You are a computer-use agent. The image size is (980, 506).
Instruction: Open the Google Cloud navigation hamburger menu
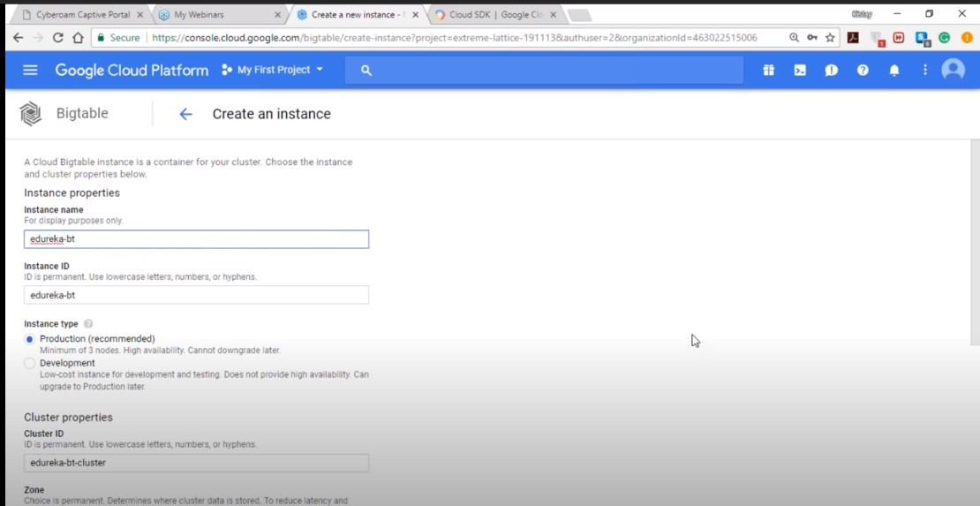[30, 70]
